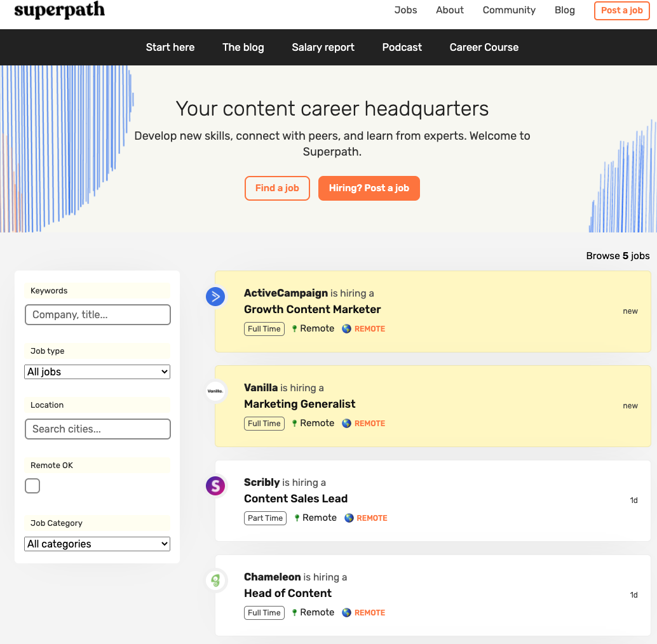Click the Vanilla company logo icon
Viewport: 657px width, 644px height.
click(x=215, y=391)
